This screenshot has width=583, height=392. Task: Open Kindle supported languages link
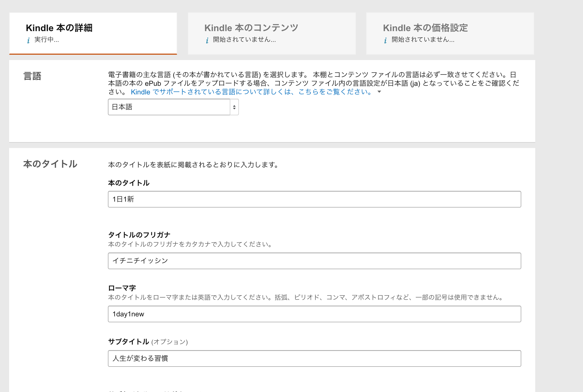tap(252, 92)
